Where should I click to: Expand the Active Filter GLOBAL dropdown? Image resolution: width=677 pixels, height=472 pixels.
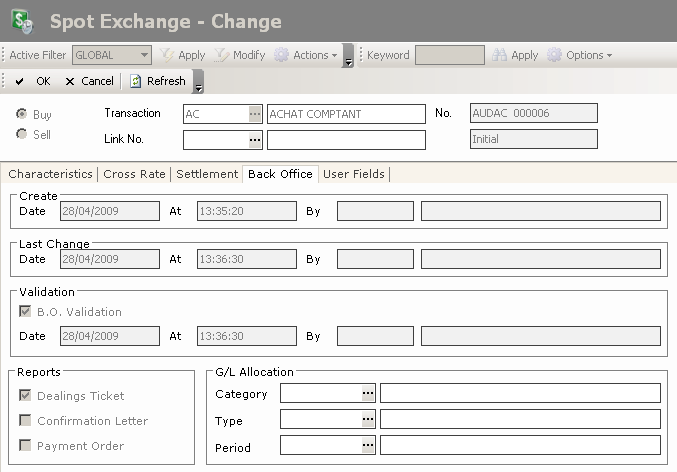(x=145, y=56)
